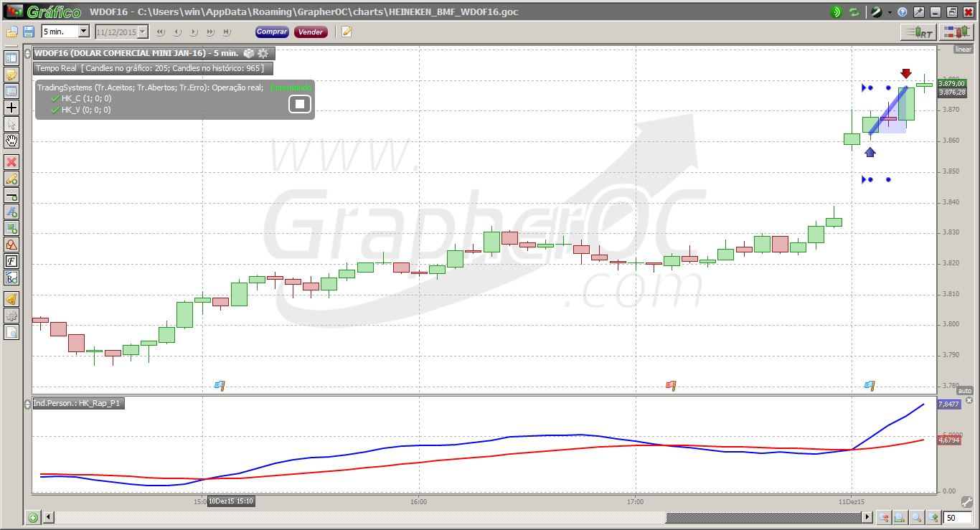980x530 pixels.
Task: Select the add indicator tool in sidebar
Action: pyautogui.click(x=11, y=278)
